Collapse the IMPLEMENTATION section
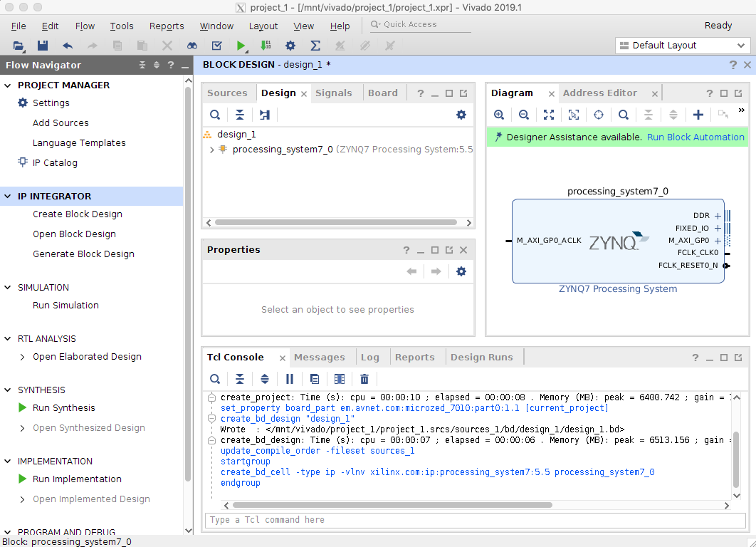The height and width of the screenshot is (547, 756). click(x=8, y=461)
